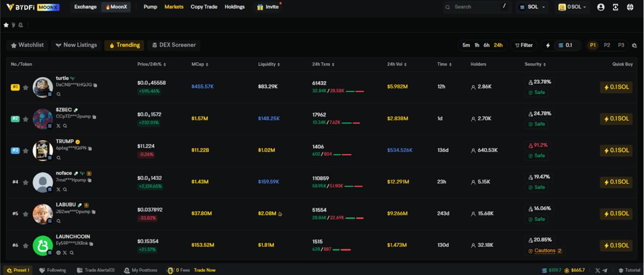Viewport: 644px width, 275px height.
Task: Select the P2 preset option
Action: pos(607,45)
